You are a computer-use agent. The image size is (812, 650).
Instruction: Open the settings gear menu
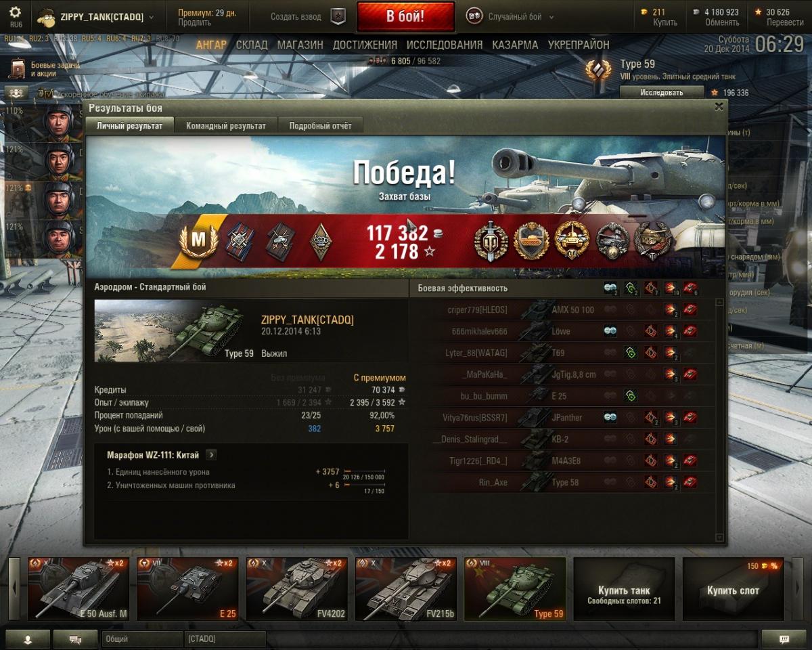[16, 12]
